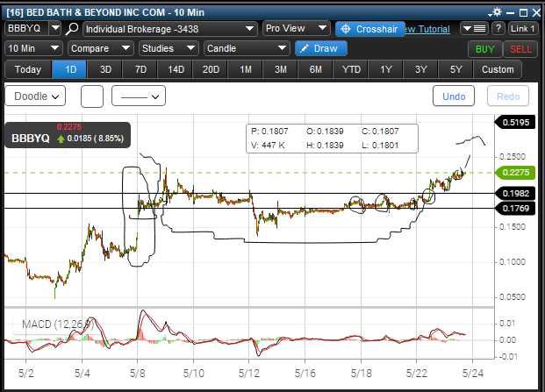Select the 7D range tab
The image size is (545, 392).
[x=140, y=69]
